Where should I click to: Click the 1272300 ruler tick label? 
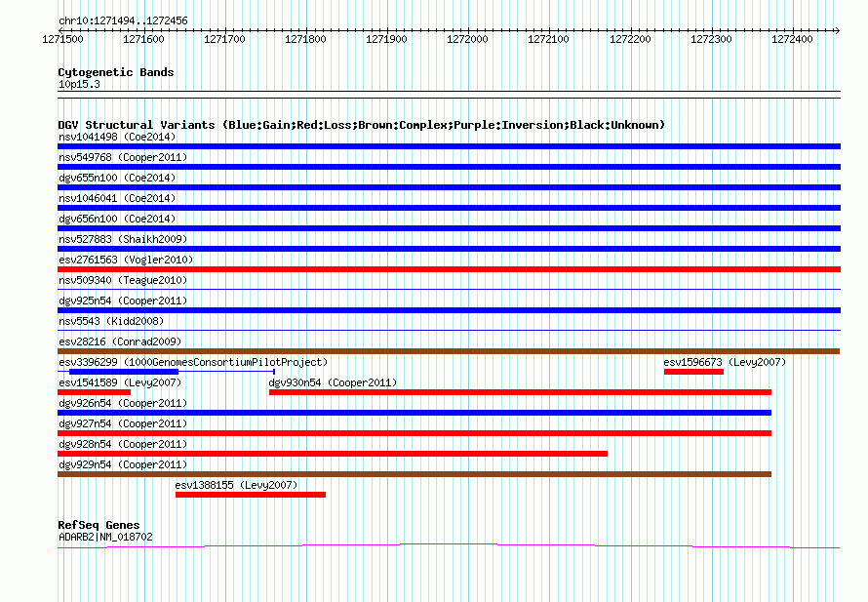click(711, 39)
